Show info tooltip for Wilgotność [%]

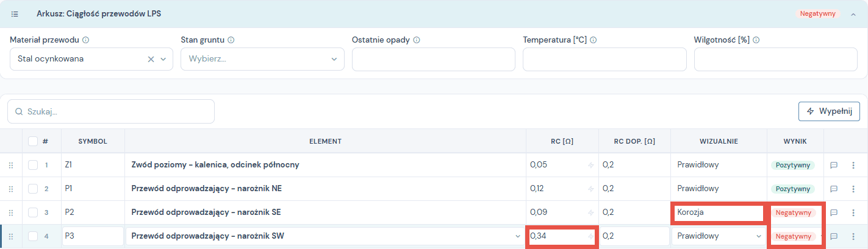[x=756, y=40]
